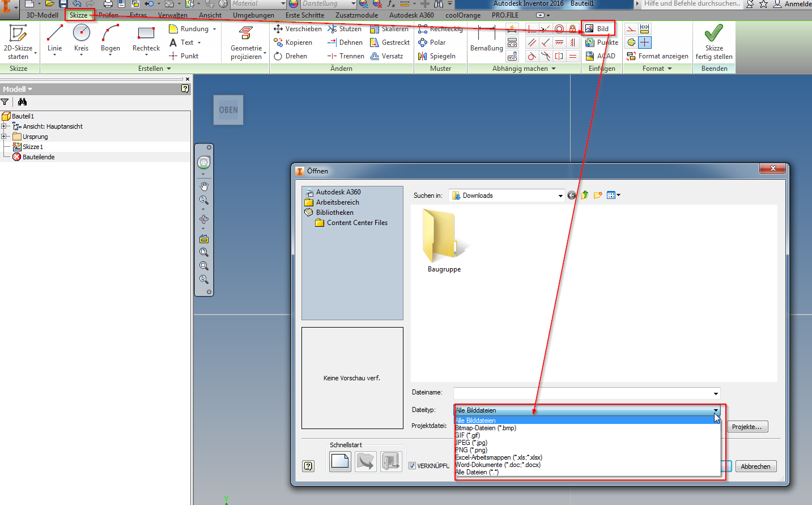Select the Drehen rotate tool
The image size is (812, 505).
(290, 56)
